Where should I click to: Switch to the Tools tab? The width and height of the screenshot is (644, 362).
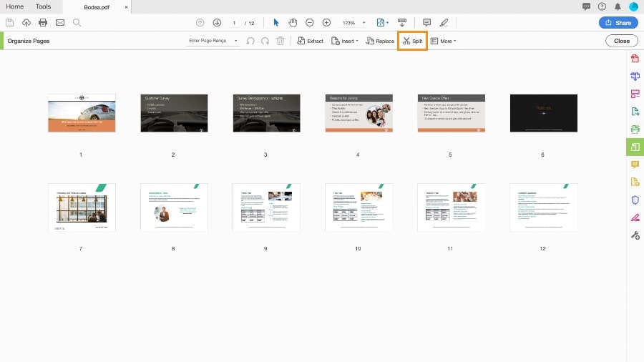coord(43,6)
